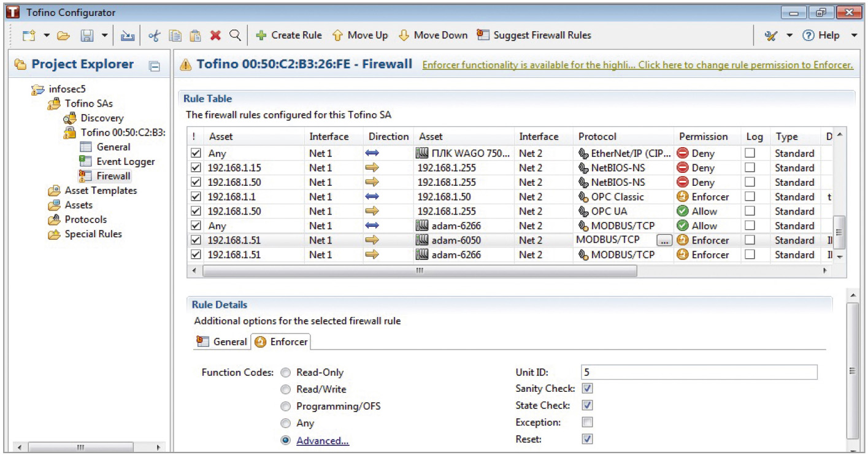Click the Protocol column header
The image size is (868, 455).
tap(624, 137)
